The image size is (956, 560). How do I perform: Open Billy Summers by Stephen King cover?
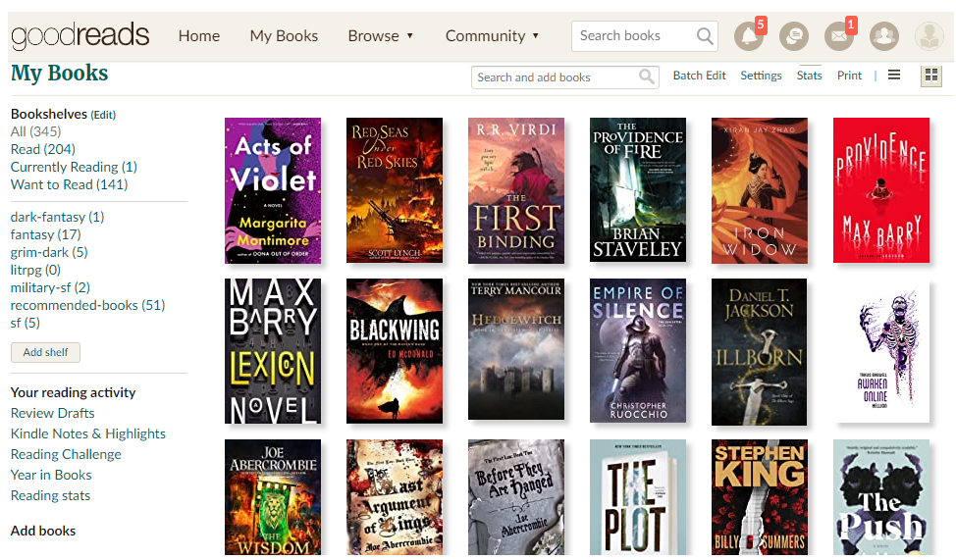[760, 497]
